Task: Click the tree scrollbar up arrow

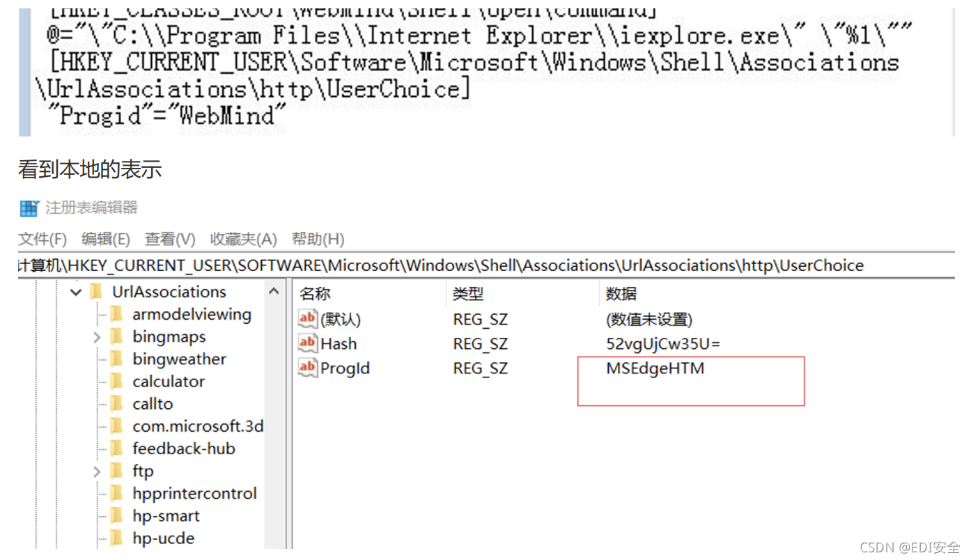Action: click(x=274, y=291)
